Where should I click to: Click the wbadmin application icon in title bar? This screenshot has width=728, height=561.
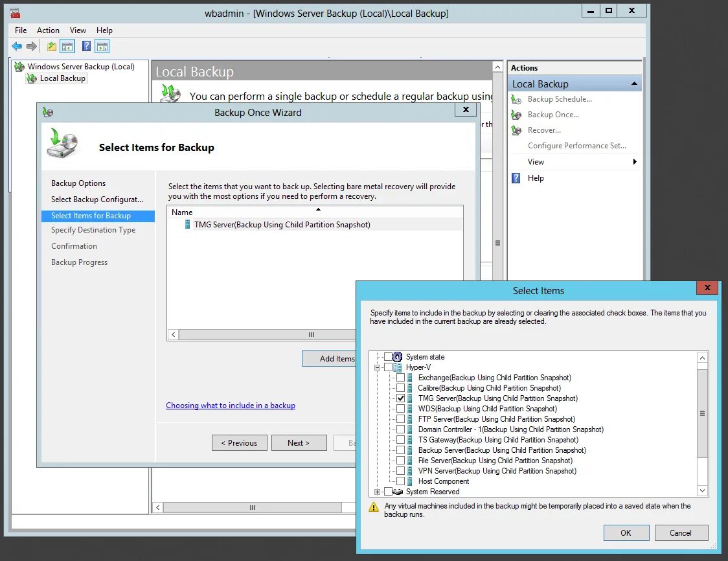pos(16,13)
